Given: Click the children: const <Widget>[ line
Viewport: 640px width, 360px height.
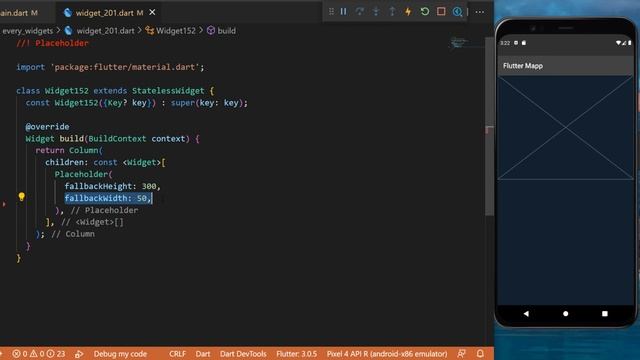Looking at the screenshot, I should [105, 162].
